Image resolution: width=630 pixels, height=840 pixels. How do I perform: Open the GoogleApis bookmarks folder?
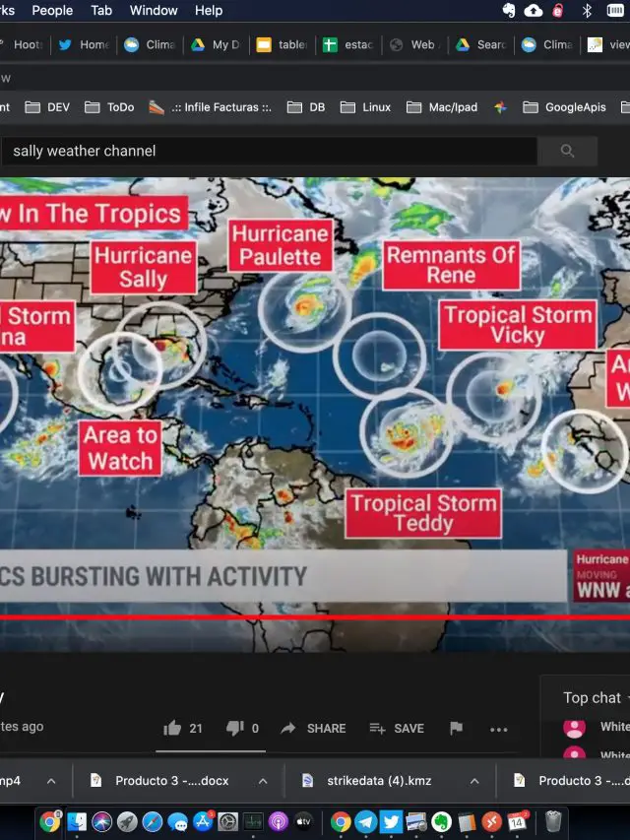pyautogui.click(x=564, y=107)
